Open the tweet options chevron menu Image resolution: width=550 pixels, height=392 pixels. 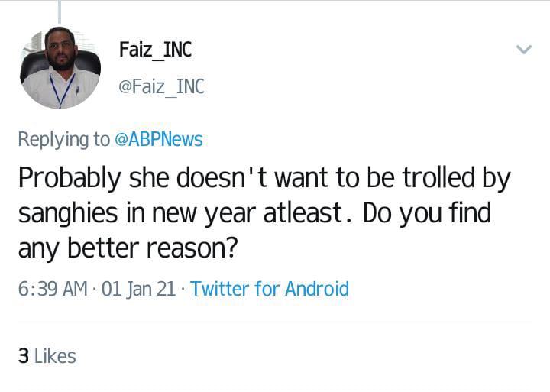point(524,50)
